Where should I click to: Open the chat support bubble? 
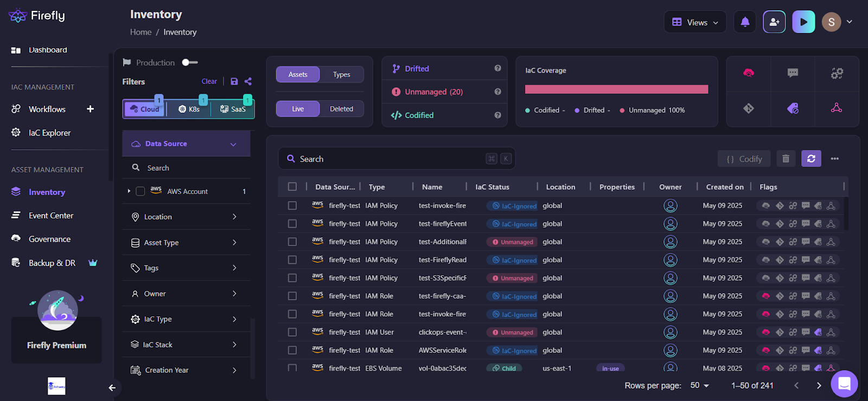coord(844,384)
